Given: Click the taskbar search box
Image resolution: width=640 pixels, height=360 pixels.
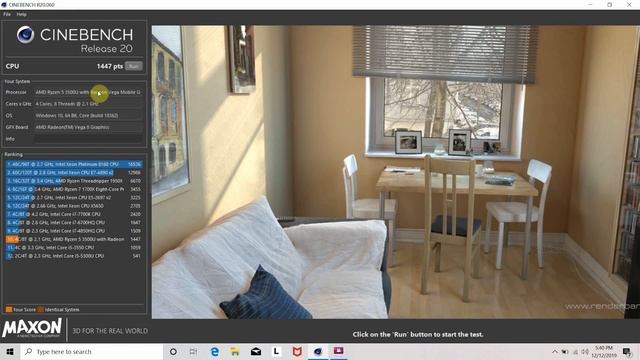Looking at the screenshot, I should 92,351.
